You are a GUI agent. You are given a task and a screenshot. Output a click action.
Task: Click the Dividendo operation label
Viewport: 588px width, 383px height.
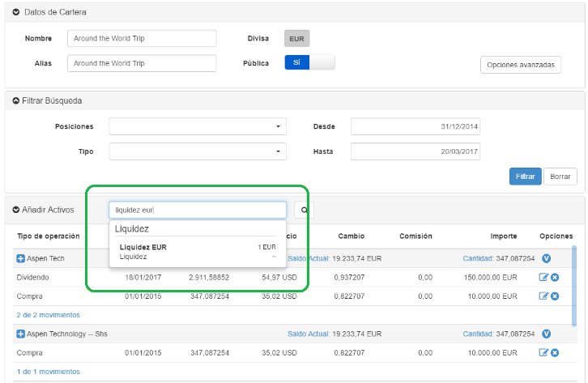point(32,277)
